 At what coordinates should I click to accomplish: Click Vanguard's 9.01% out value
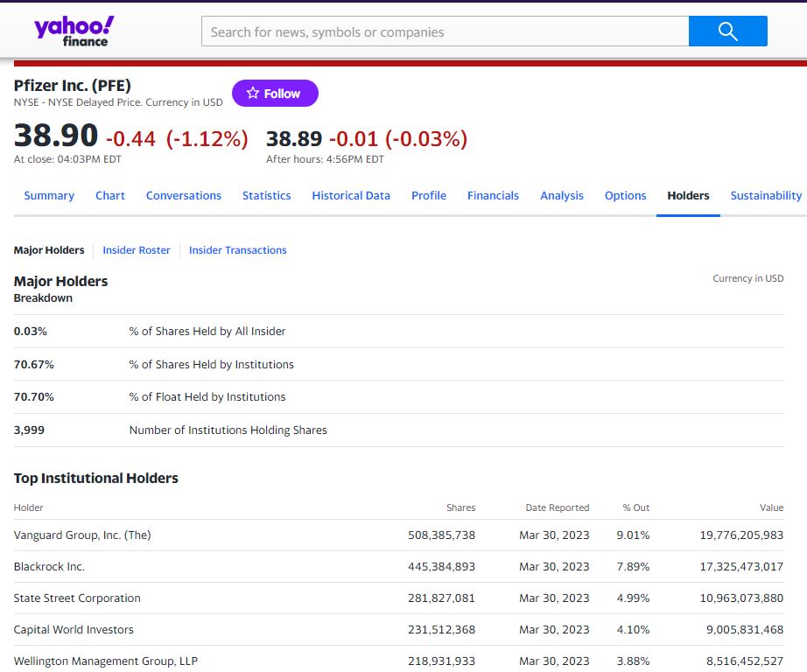coord(633,535)
